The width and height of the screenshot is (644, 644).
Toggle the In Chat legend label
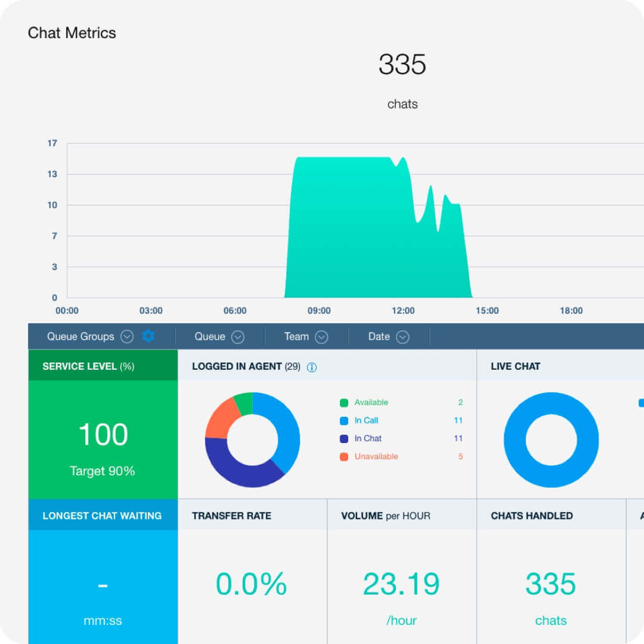[368, 438]
